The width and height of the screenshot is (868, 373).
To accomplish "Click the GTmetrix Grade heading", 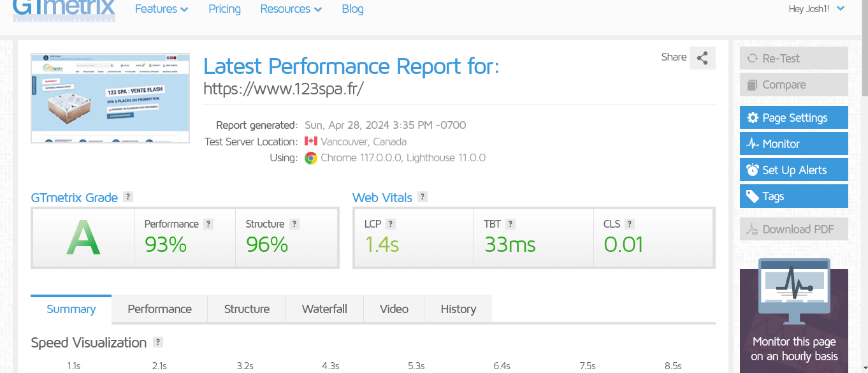I will (74, 198).
